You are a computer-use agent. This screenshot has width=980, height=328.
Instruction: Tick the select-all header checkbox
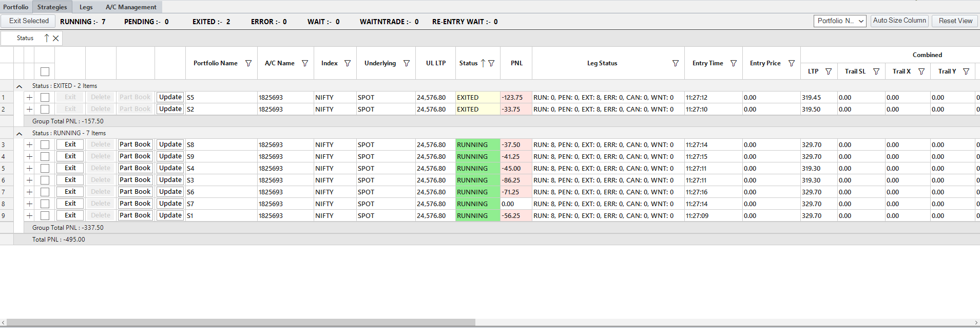coord(45,71)
